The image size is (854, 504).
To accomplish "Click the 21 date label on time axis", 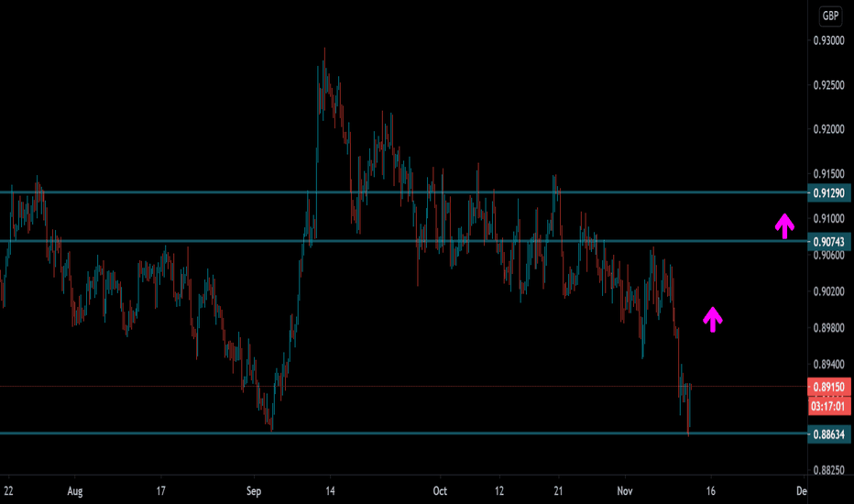I will (x=558, y=491).
